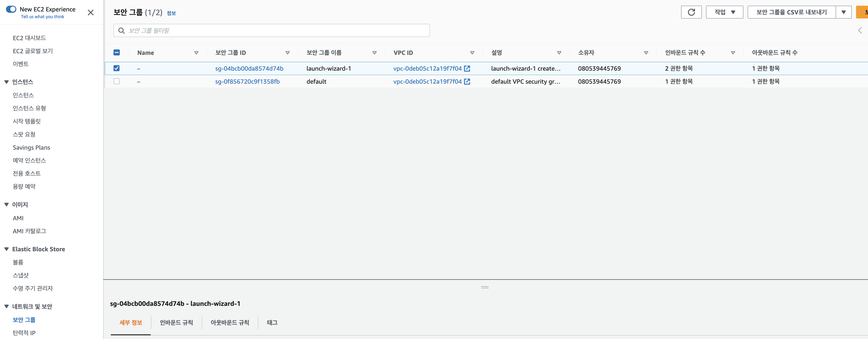
Task: Click the refresh security groups icon
Action: pos(691,12)
